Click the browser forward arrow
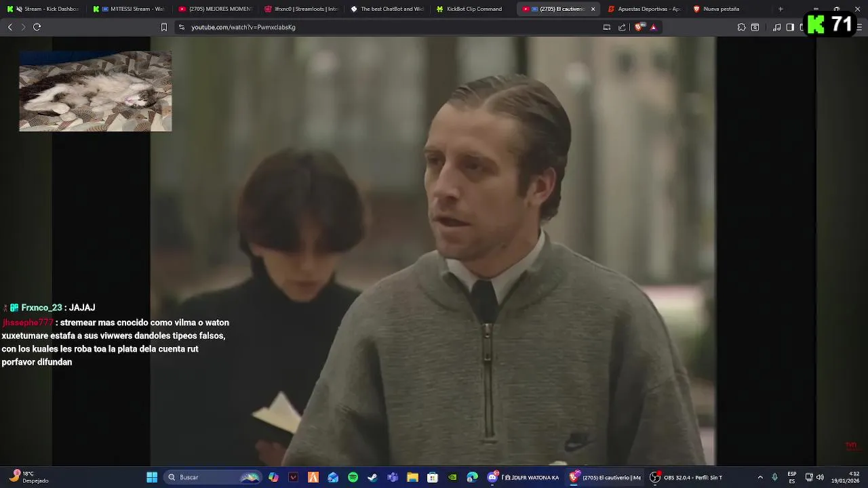Viewport: 868px width, 488px height. point(23,27)
